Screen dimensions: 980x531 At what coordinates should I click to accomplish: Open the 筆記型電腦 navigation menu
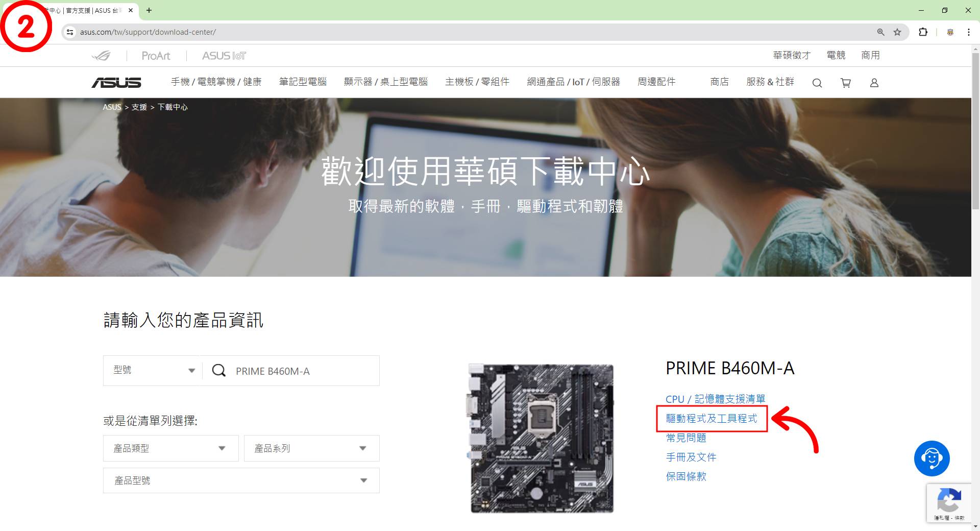point(303,82)
